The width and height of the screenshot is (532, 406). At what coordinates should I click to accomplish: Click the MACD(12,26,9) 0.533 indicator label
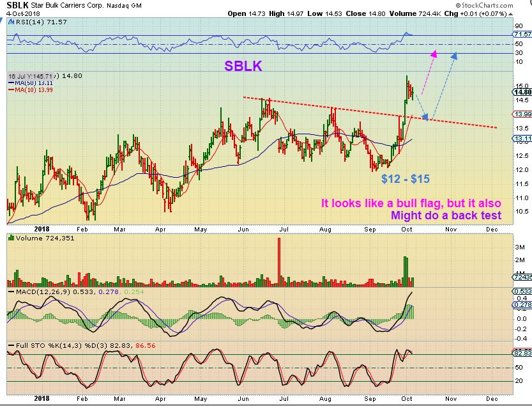coord(56,292)
